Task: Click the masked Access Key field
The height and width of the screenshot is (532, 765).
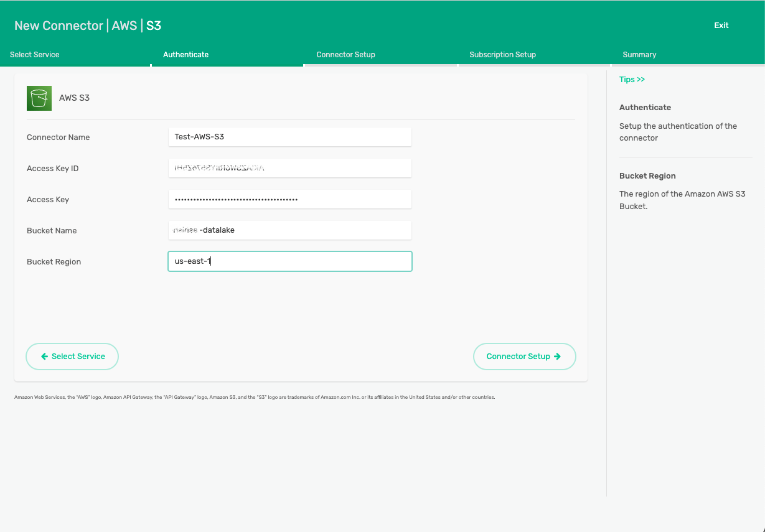Action: point(289,199)
